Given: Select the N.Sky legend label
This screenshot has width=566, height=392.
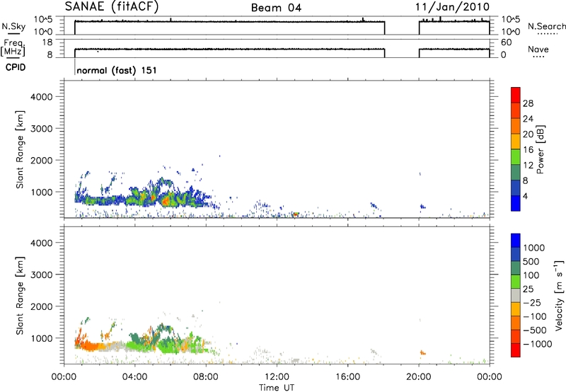Looking at the screenshot, I should click(x=13, y=27).
